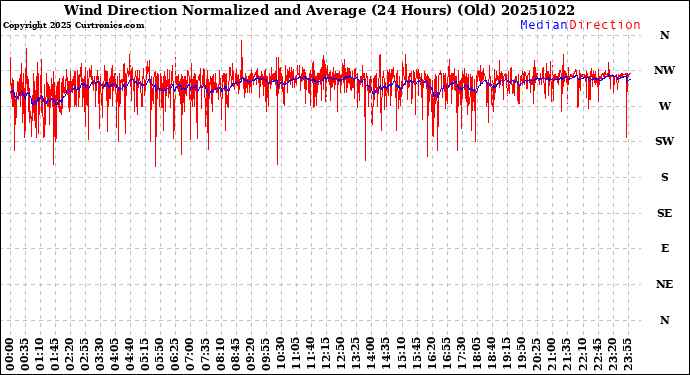690x375 pixels.
Task: Click the 05:15 time label
Action: coord(145,354)
